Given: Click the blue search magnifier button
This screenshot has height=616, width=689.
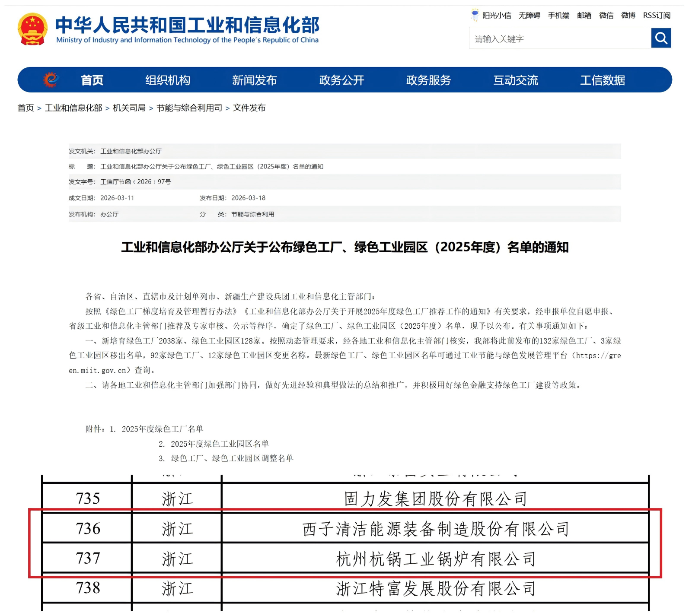Looking at the screenshot, I should point(660,38).
